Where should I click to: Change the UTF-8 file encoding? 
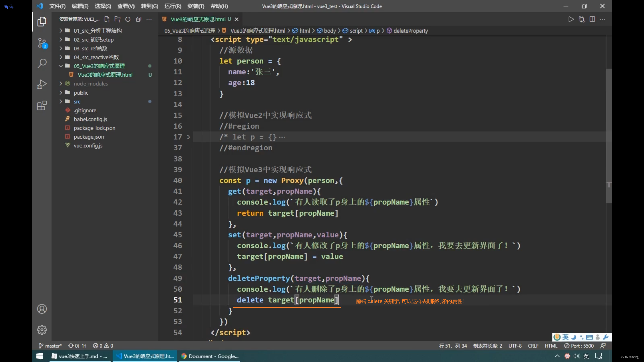[515, 346]
